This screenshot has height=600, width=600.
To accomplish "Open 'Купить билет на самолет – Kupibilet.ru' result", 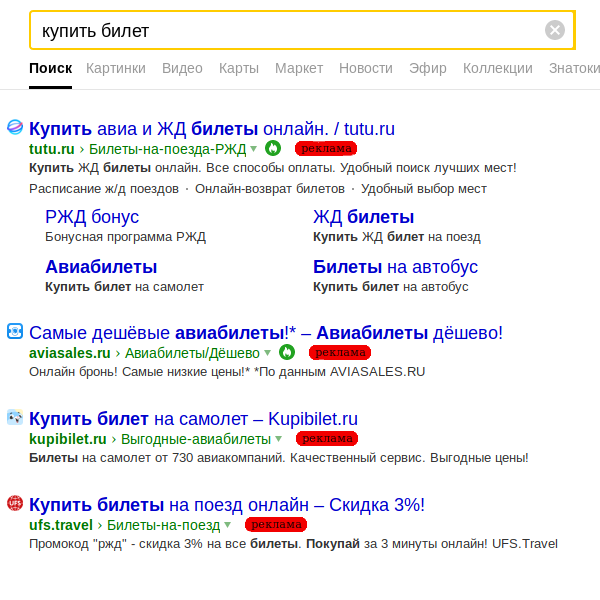I will pos(194,419).
